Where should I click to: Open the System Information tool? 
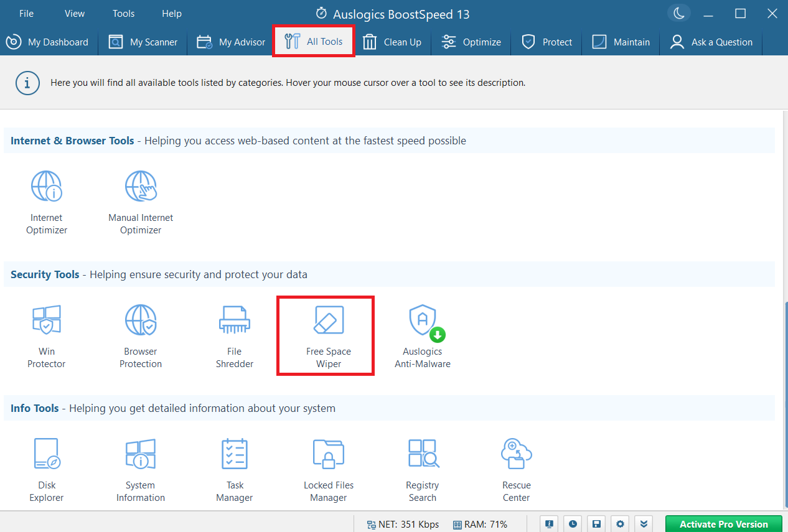[x=141, y=470]
